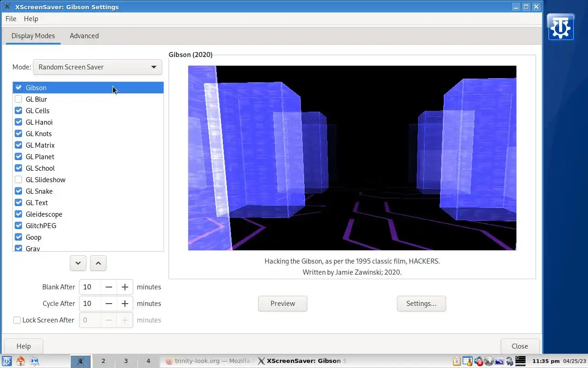
Task: Switch to virtual desktop 2
Action: point(103,361)
